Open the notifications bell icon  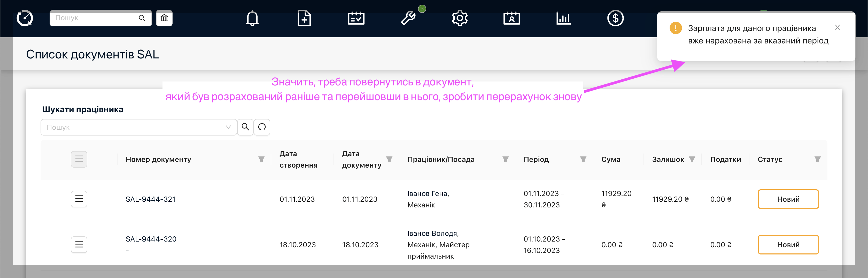tap(252, 18)
